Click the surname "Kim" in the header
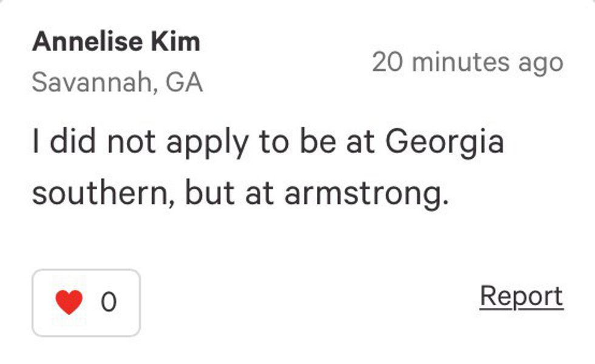595x364 pixels. pyautogui.click(x=180, y=42)
